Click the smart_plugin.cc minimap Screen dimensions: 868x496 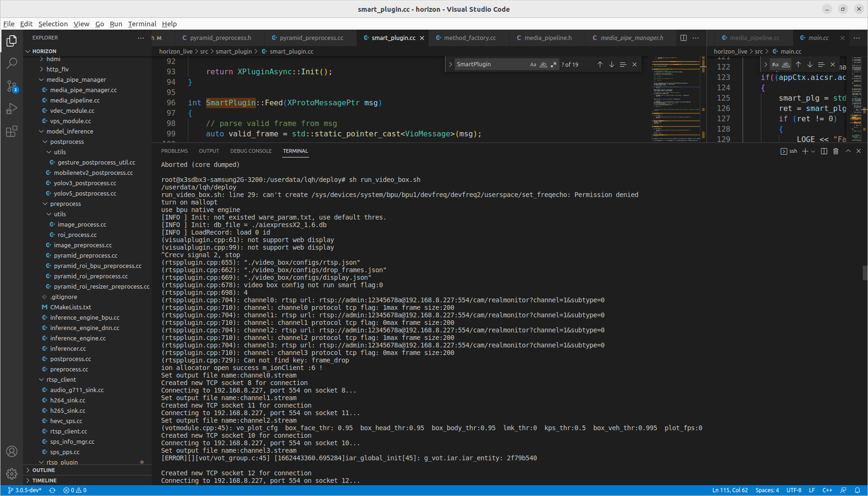click(676, 99)
